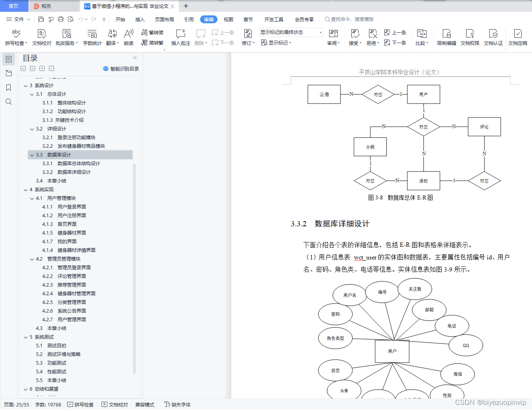This screenshot has width=532, height=410.
Task: Close the 目录 navigation panel
Action: tap(135, 58)
